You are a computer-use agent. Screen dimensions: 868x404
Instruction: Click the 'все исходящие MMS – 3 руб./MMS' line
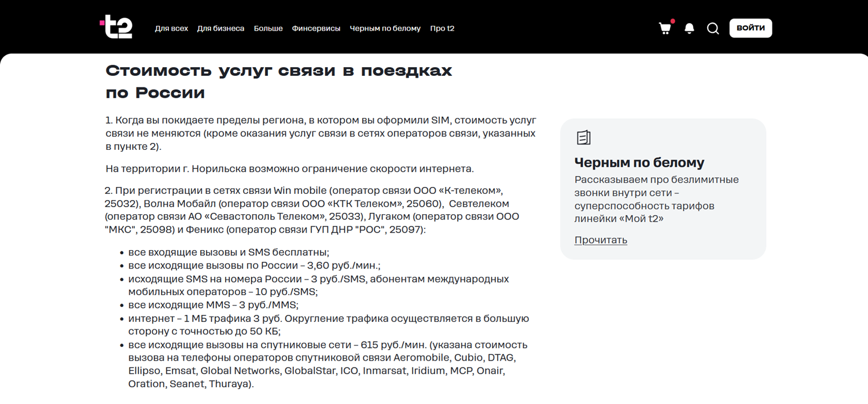click(x=214, y=305)
